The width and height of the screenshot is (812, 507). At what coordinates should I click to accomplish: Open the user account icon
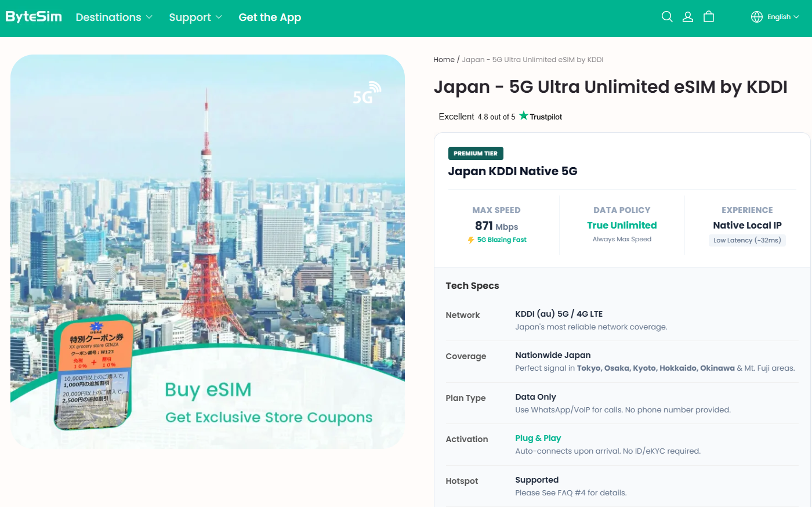[x=688, y=17]
